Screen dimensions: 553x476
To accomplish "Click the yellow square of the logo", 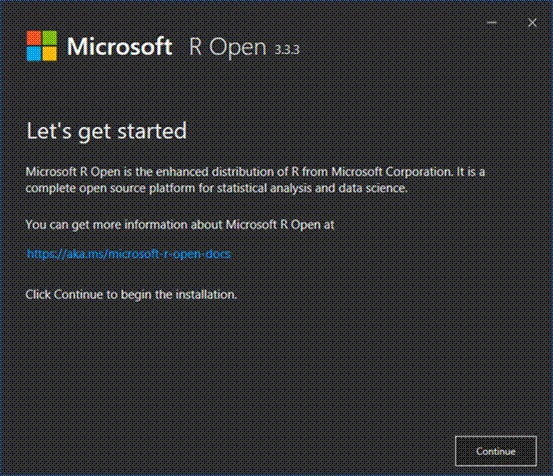I will 50,54.
